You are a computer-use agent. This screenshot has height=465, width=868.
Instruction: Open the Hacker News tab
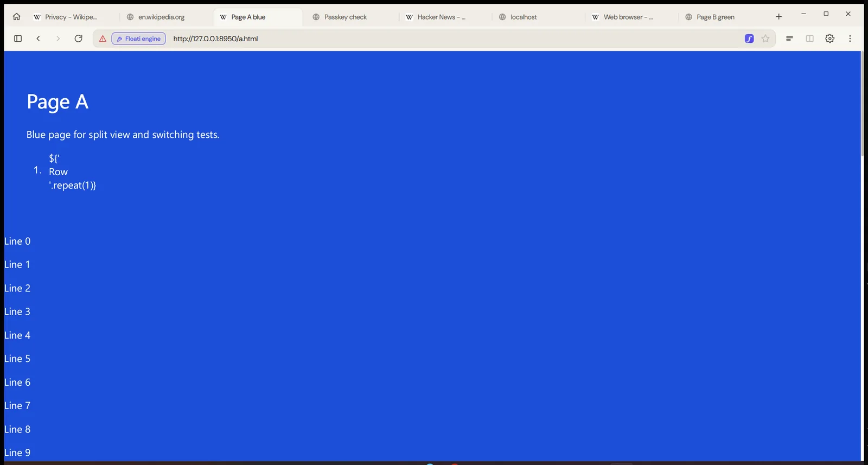pos(444,17)
